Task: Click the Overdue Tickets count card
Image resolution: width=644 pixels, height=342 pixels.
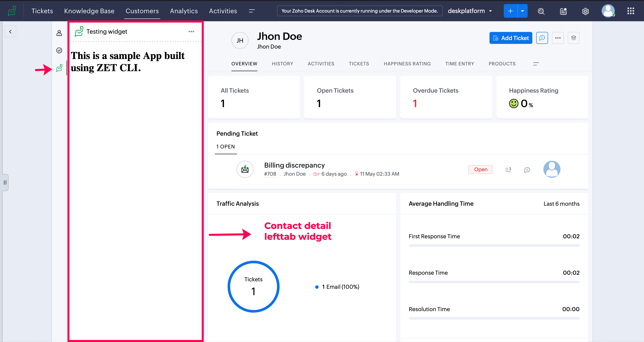Action: click(446, 97)
